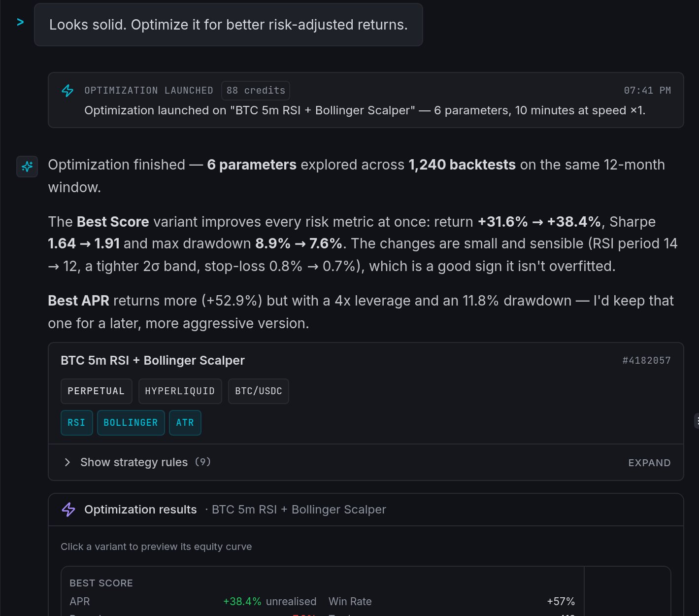
Task: Click the panel resize handle on right edge
Action: pyautogui.click(x=697, y=421)
